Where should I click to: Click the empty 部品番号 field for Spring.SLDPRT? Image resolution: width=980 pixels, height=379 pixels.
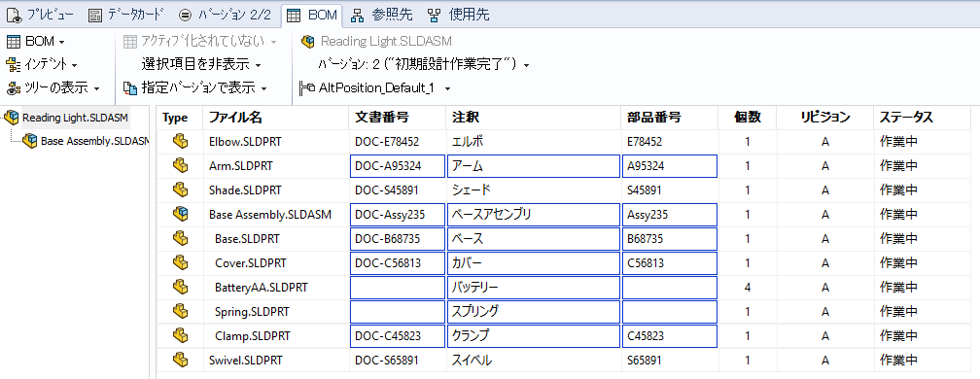tap(669, 312)
